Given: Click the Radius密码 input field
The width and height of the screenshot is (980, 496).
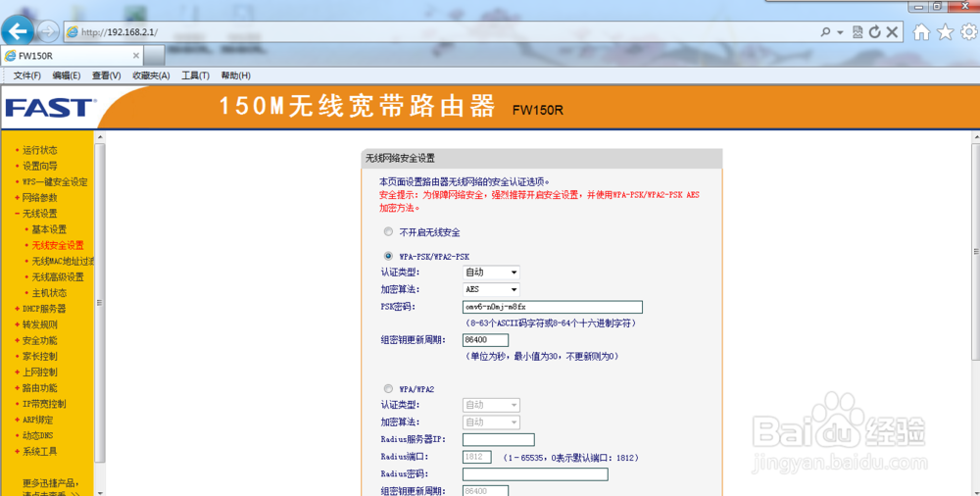Looking at the screenshot, I should tap(535, 474).
